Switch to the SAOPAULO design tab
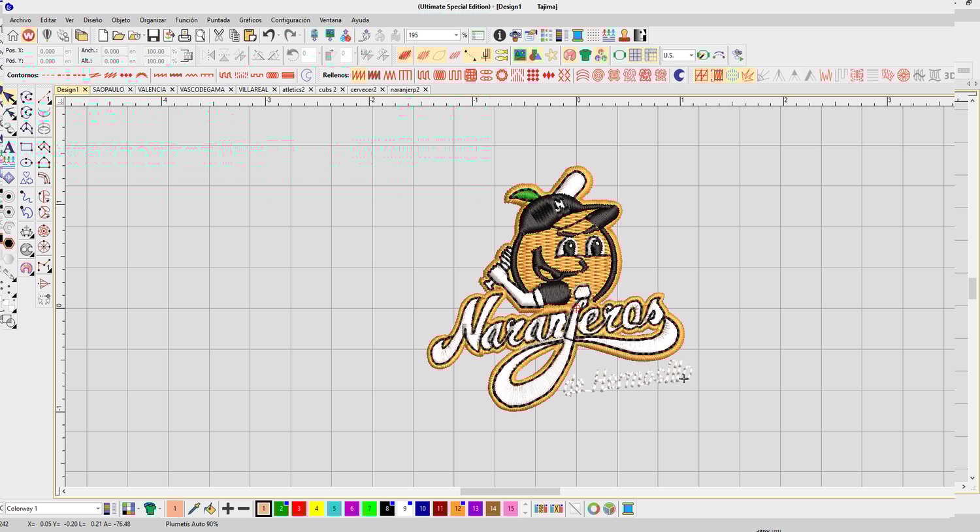The width and height of the screenshot is (980, 532). (x=108, y=89)
